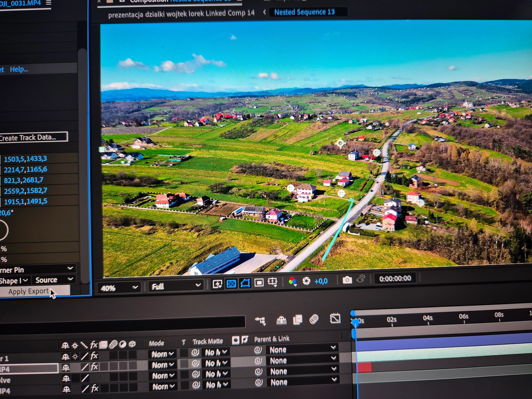This screenshot has height=399, width=532.
Task: Toggle Frame Blending for the composition
Action: tap(298, 320)
